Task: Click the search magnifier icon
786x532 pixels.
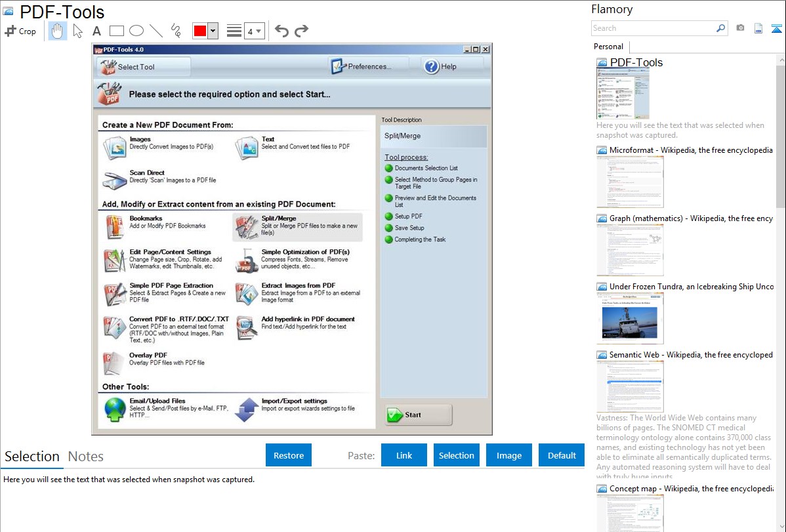Action: pyautogui.click(x=720, y=28)
